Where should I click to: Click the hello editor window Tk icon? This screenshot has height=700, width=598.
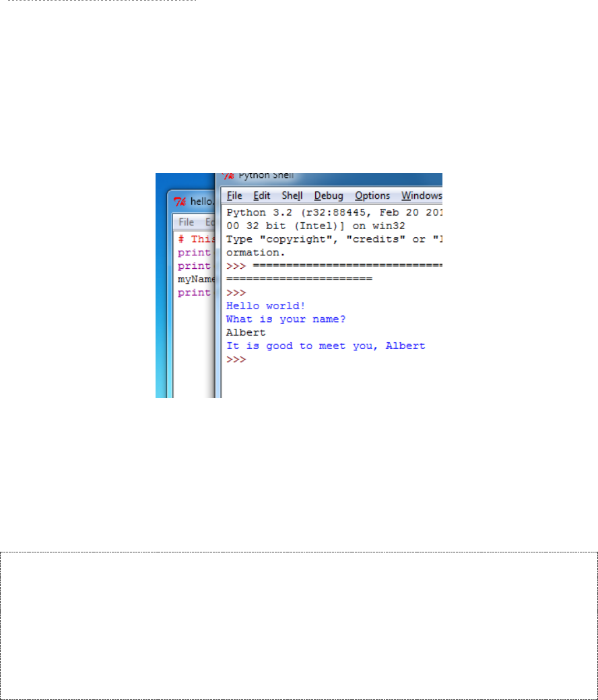180,201
